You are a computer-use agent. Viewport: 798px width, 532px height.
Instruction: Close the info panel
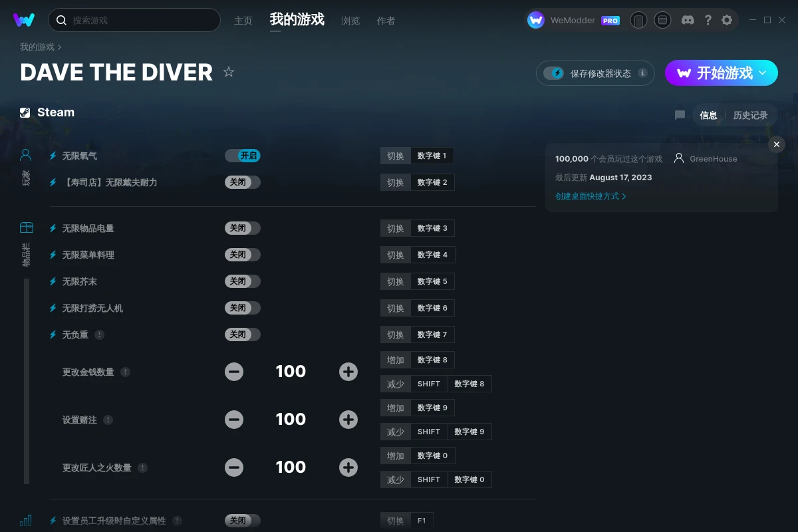777,144
